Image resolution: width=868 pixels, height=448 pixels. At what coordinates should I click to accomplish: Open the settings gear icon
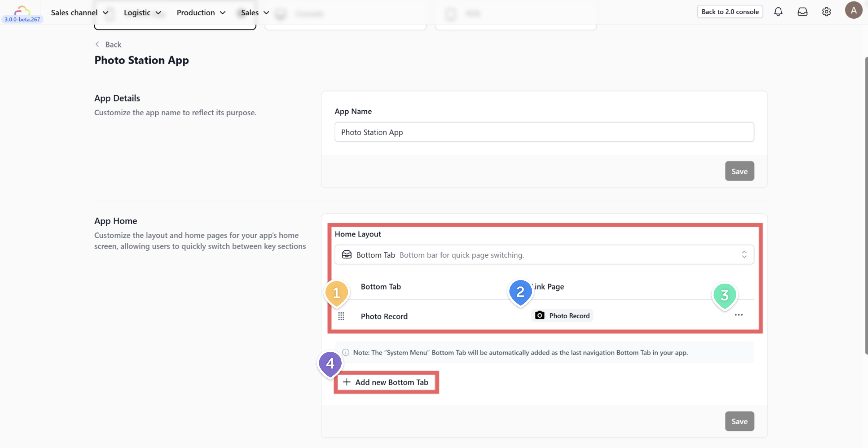826,12
